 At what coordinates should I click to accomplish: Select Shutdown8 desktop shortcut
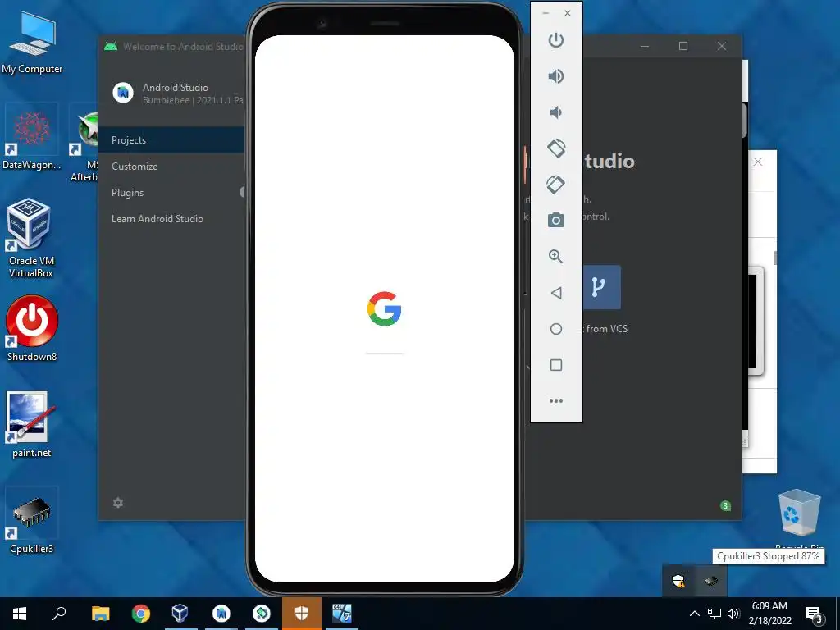click(32, 328)
